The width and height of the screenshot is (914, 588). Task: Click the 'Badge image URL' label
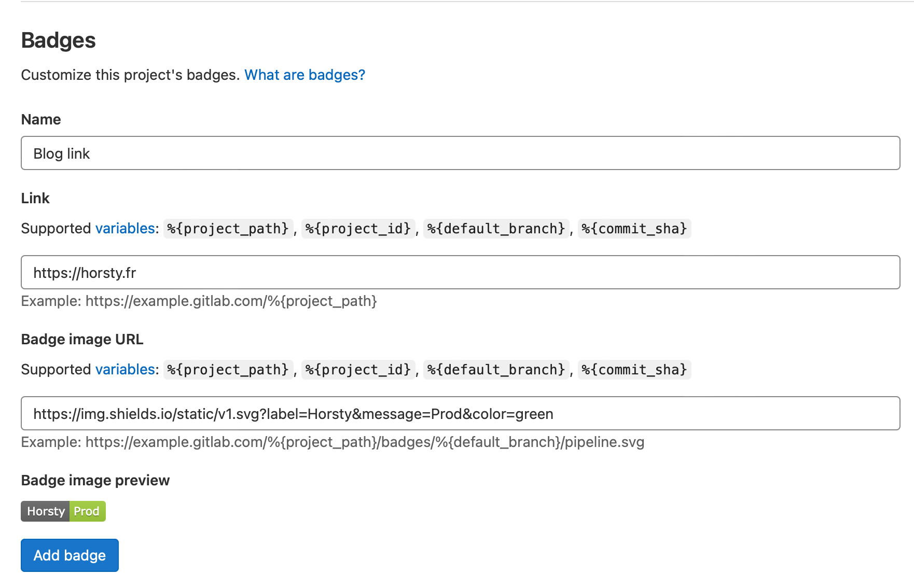tap(82, 339)
